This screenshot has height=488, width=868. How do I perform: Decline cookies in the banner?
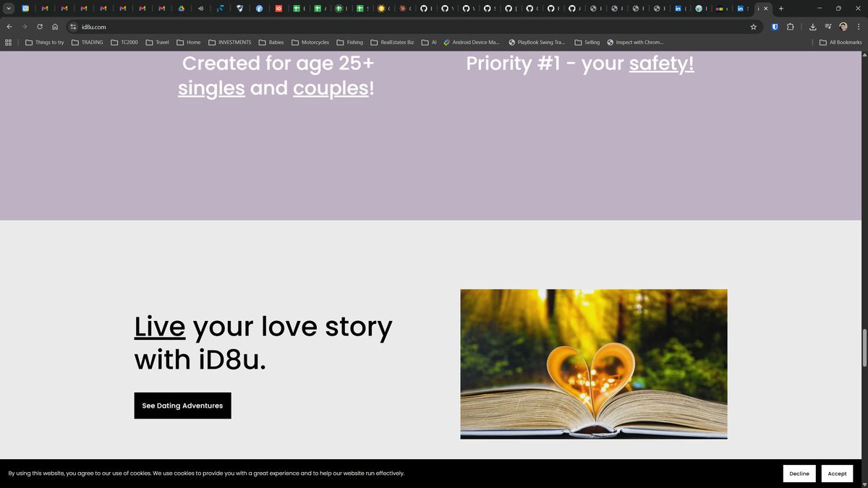tap(799, 474)
